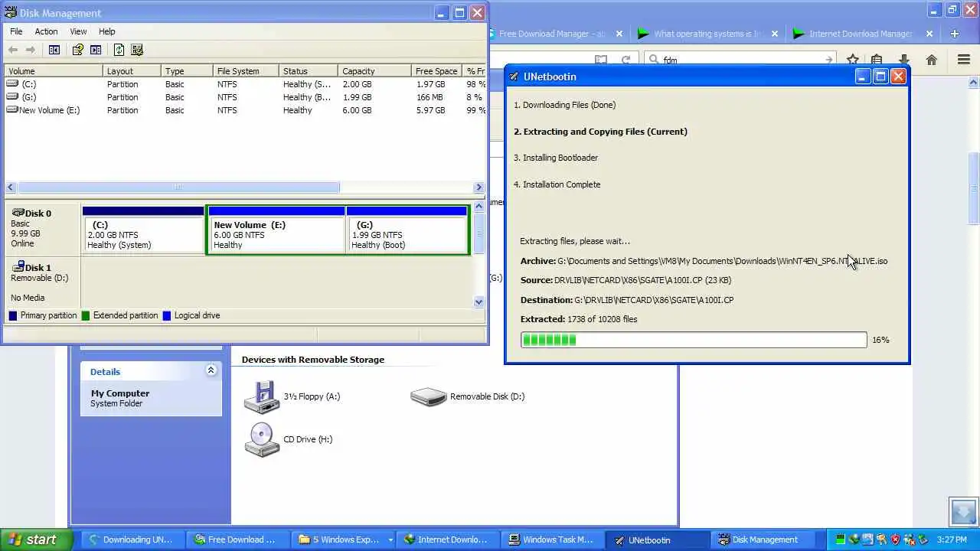
Task: Open a new browser tab with plus
Action: (x=954, y=34)
